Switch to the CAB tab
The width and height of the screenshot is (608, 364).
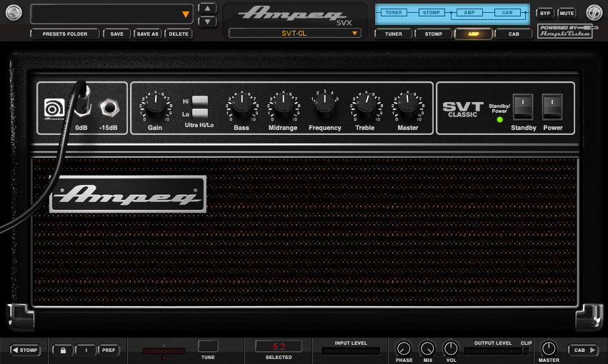(514, 34)
